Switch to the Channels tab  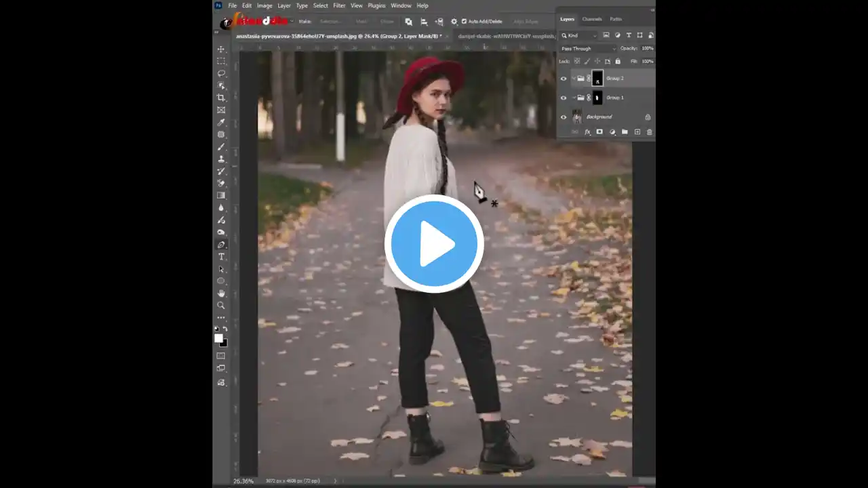[591, 19]
